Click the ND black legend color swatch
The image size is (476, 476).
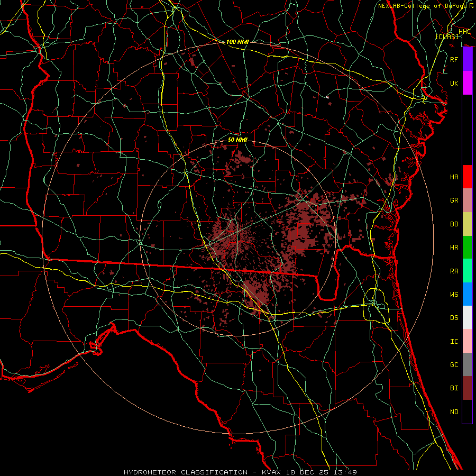(x=467, y=411)
